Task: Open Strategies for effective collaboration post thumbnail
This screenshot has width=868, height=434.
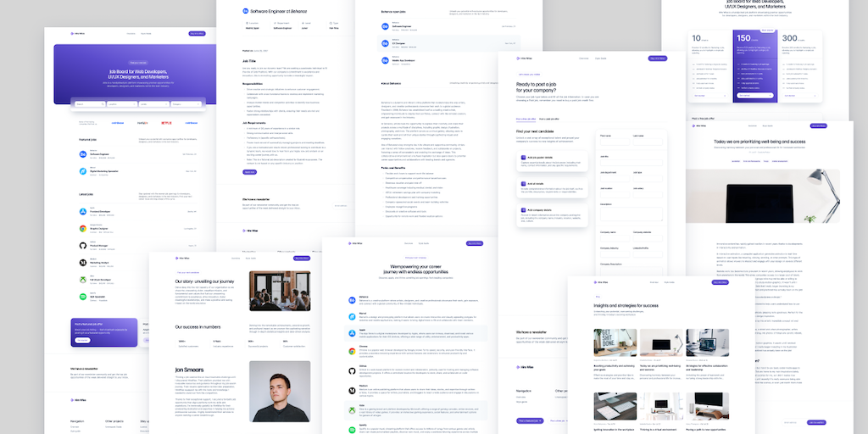Action: pos(708,342)
